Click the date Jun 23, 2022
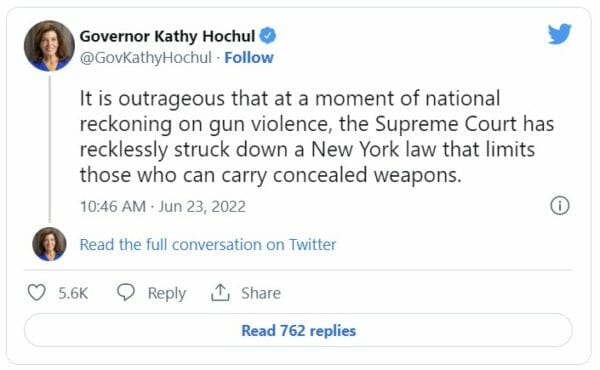 click(202, 207)
